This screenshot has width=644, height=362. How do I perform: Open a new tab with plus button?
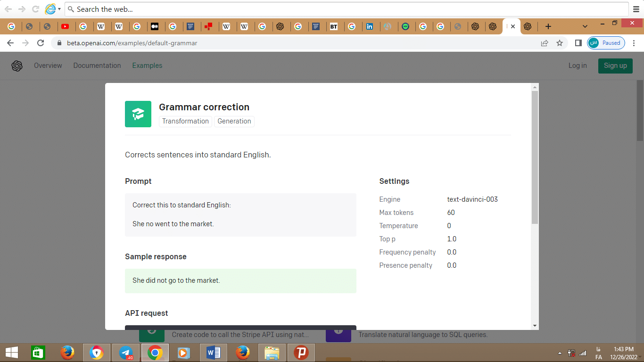(548, 26)
